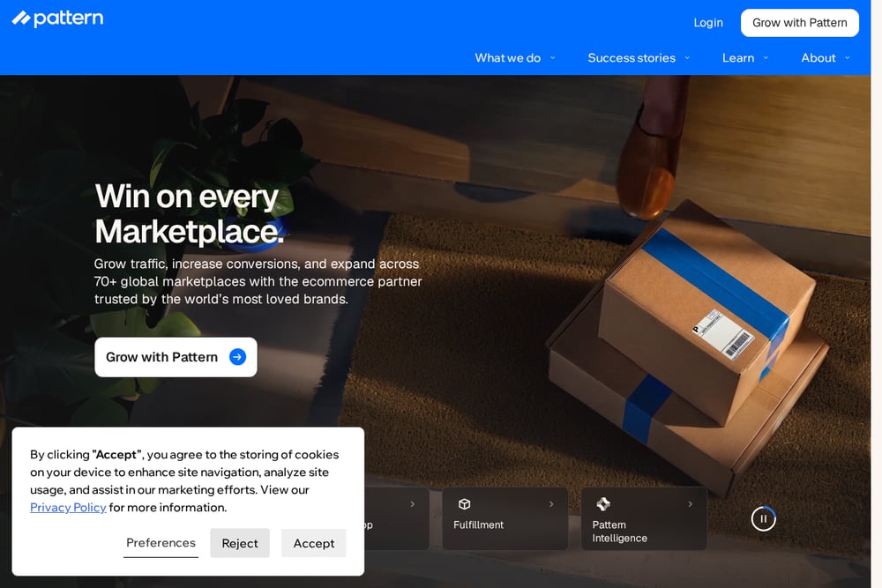
Task: Click the Pattern logo in header
Action: pyautogui.click(x=57, y=19)
